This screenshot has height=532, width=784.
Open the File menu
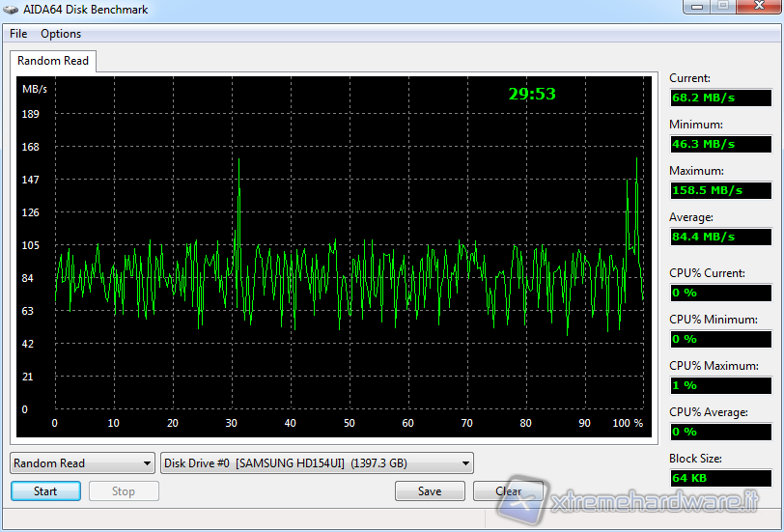click(x=18, y=34)
